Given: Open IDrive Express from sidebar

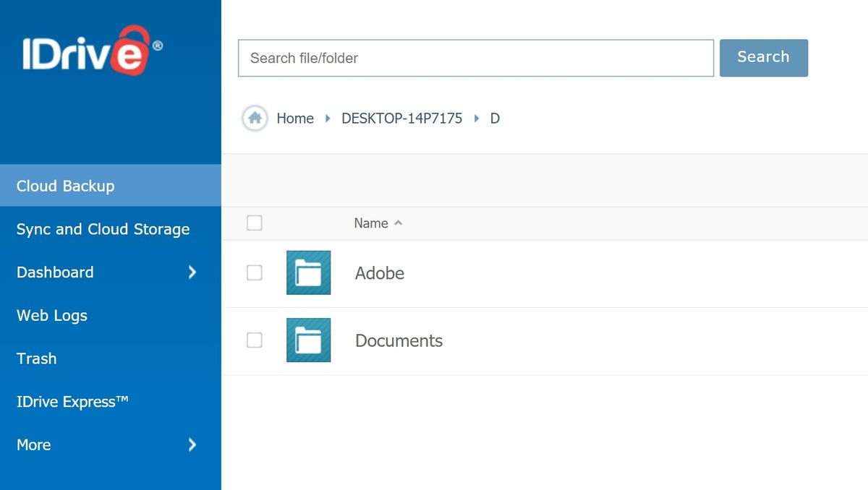Looking at the screenshot, I should [x=72, y=402].
